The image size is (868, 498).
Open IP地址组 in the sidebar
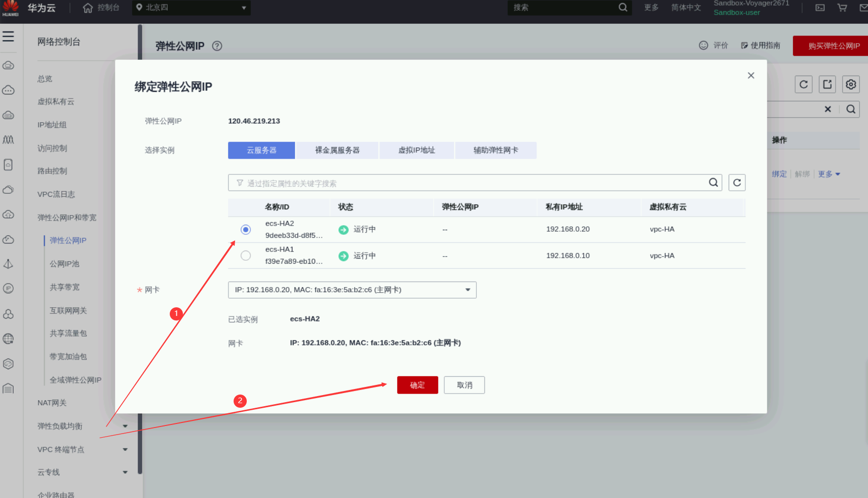pyautogui.click(x=52, y=125)
